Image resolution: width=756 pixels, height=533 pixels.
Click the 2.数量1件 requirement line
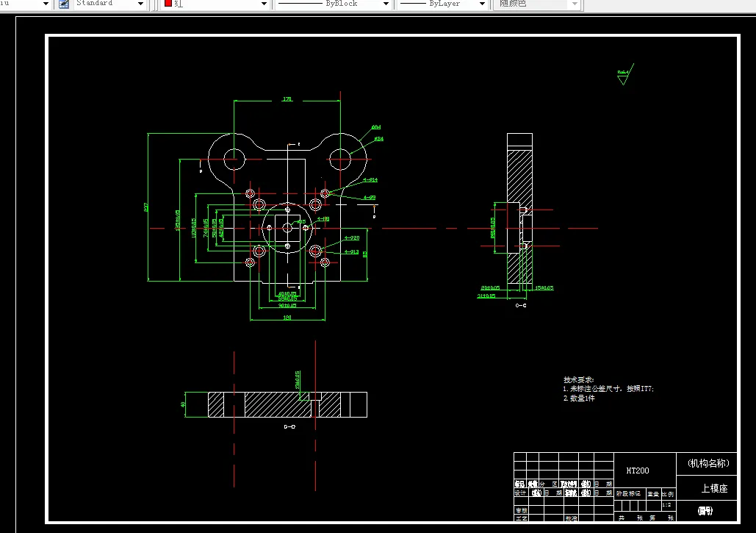point(579,398)
